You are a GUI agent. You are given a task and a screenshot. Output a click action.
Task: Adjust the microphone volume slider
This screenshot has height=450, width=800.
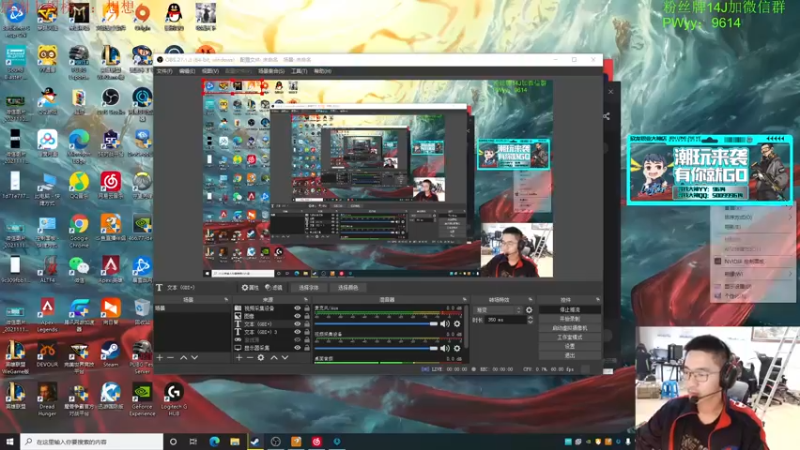coord(376,324)
